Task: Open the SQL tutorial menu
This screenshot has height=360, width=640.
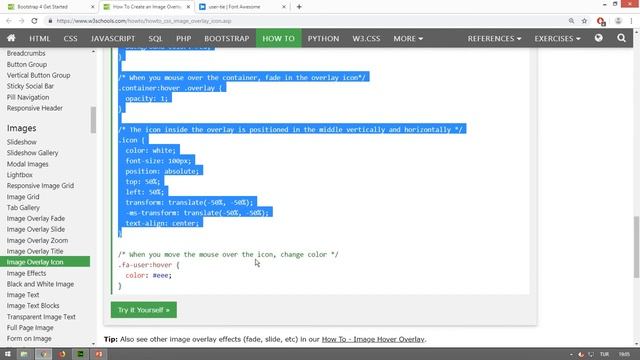Action: (x=155, y=38)
